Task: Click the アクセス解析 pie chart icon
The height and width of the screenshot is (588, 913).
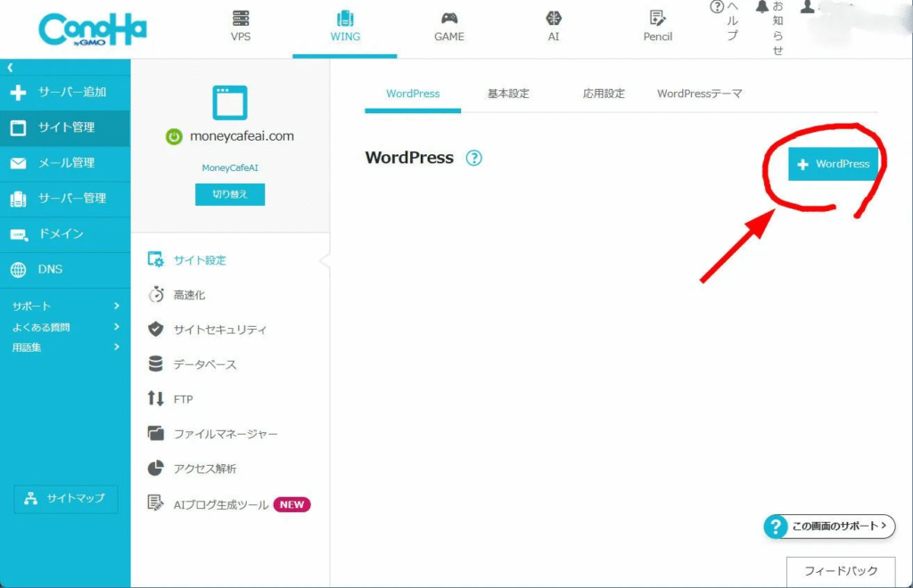Action: point(155,469)
